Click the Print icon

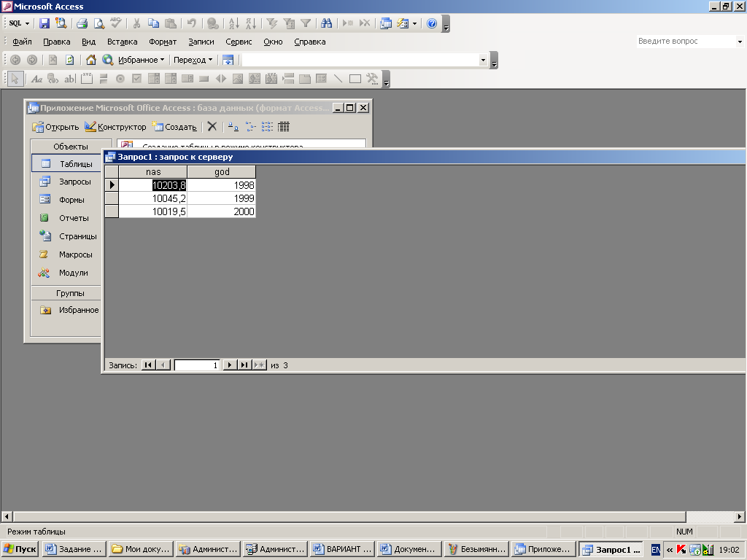[x=82, y=23]
